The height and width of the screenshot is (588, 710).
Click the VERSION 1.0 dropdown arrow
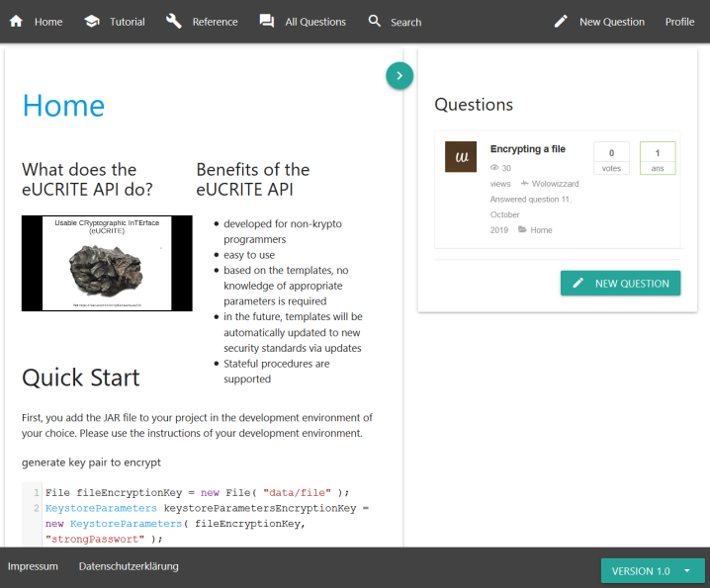(x=687, y=571)
